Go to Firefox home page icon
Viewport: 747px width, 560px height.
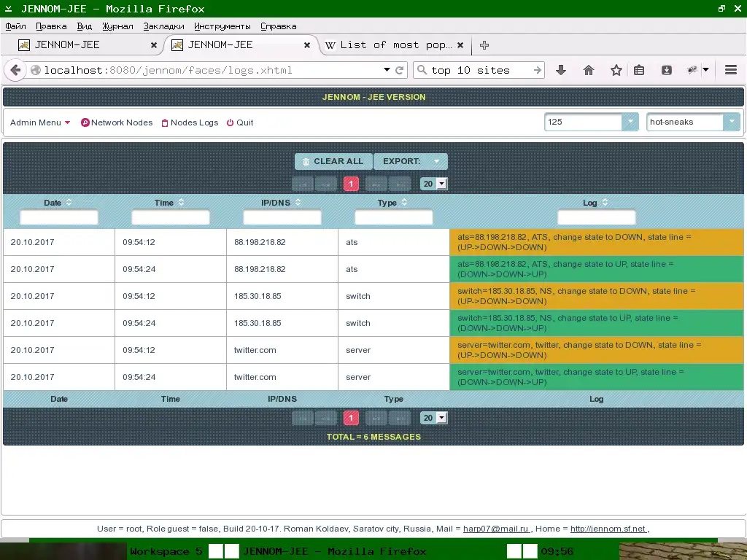[589, 71]
